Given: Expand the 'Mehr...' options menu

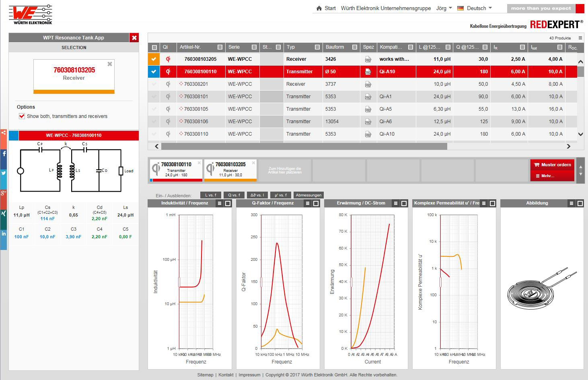Looking at the screenshot, I should [x=552, y=176].
